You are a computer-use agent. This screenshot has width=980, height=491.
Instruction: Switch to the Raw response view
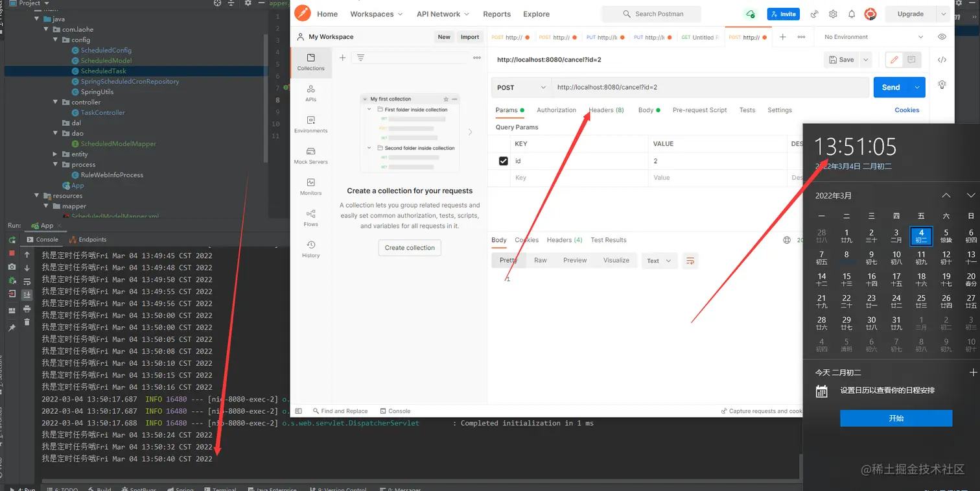coord(541,260)
